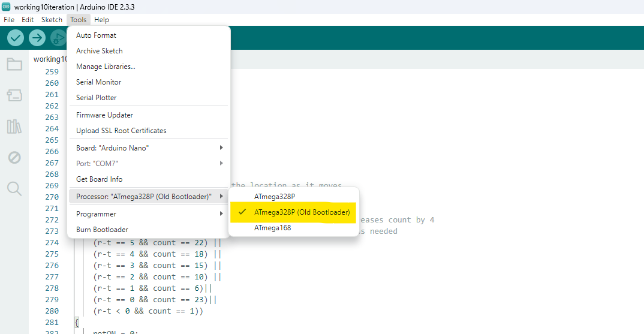Open the Edit menu
644x334 pixels.
(28, 20)
